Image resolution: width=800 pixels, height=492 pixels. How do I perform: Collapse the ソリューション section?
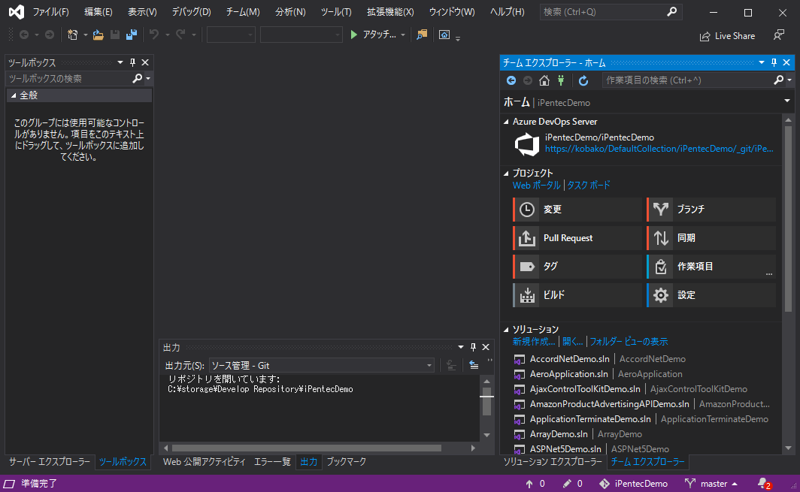point(506,329)
